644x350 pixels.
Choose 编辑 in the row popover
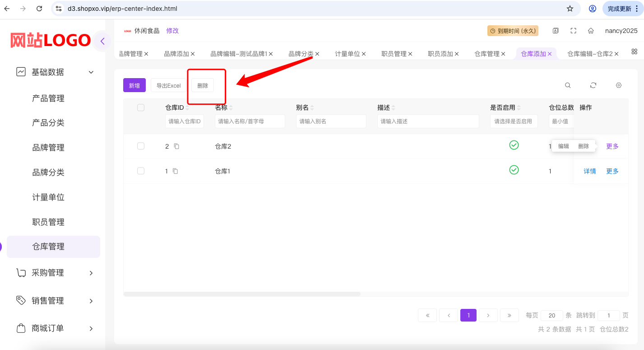[564, 146]
